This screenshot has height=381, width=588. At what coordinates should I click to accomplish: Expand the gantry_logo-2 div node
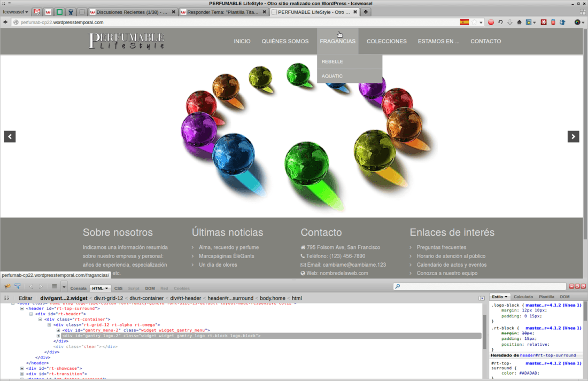tap(58, 336)
